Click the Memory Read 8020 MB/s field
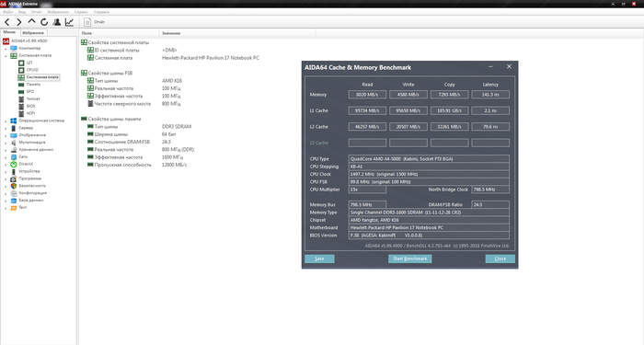Image resolution: width=644 pixels, height=345 pixels. (367, 95)
